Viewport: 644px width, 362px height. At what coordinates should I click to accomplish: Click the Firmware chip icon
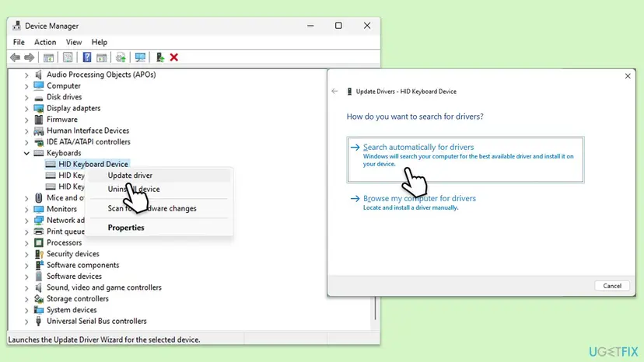click(39, 120)
